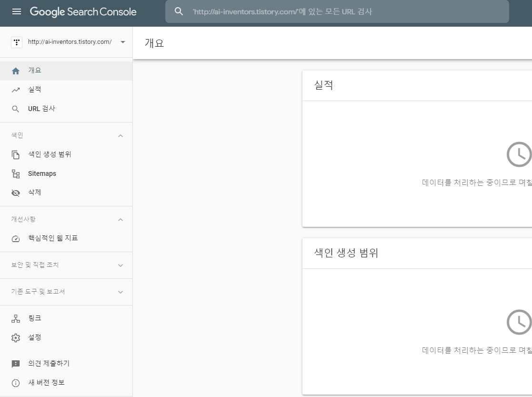Screen dimensions: 532x397
Task: Click the gear icon for 설정
Action: pyautogui.click(x=16, y=338)
